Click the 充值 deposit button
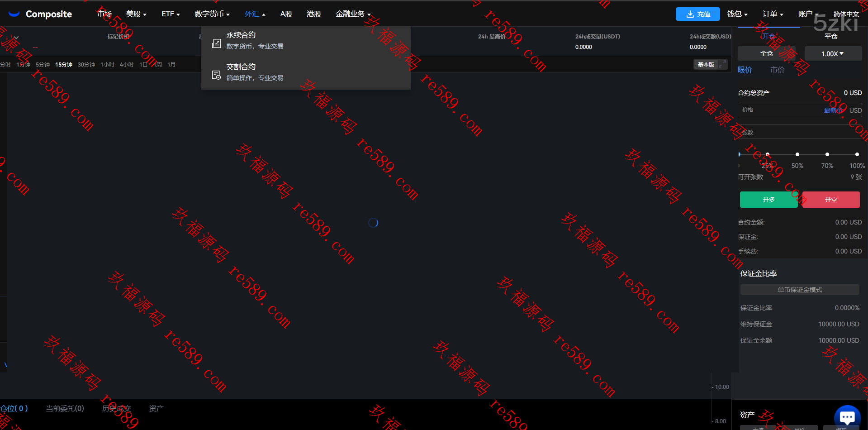 (x=697, y=14)
